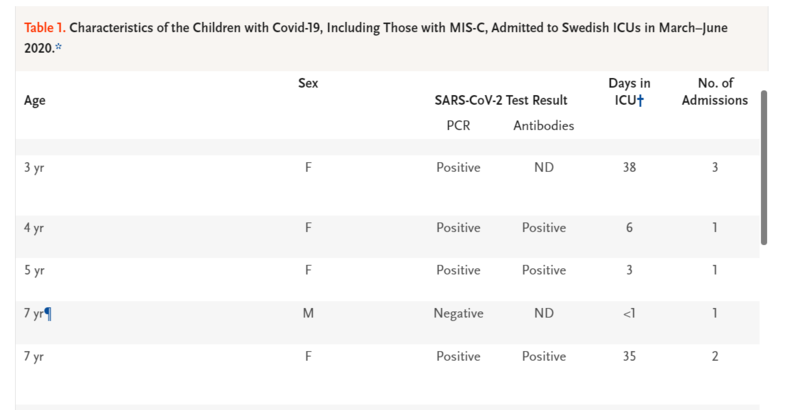This screenshot has height=410, width=800.
Task: Click the pilcrow footnote next to 7 yr
Action: click(48, 314)
